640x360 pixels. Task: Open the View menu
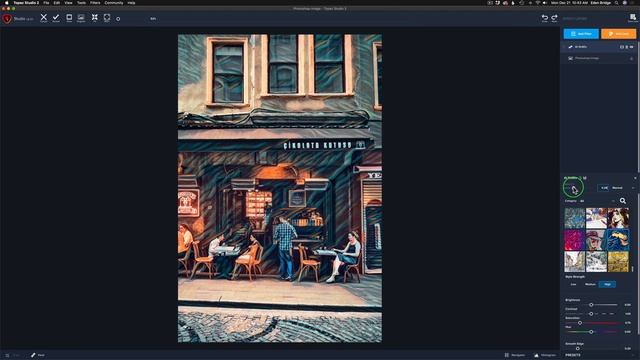click(x=68, y=3)
